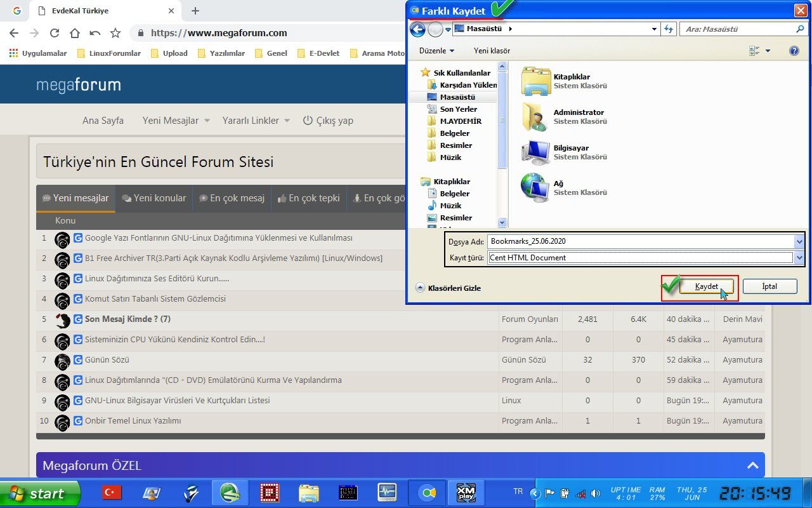Click the Dosya Adı filename field
The height and width of the screenshot is (508, 812).
click(641, 241)
